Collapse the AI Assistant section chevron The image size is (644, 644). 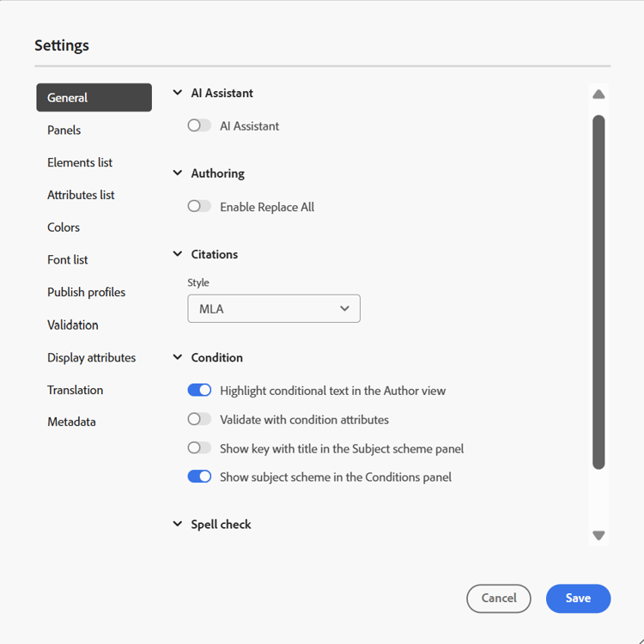point(178,93)
